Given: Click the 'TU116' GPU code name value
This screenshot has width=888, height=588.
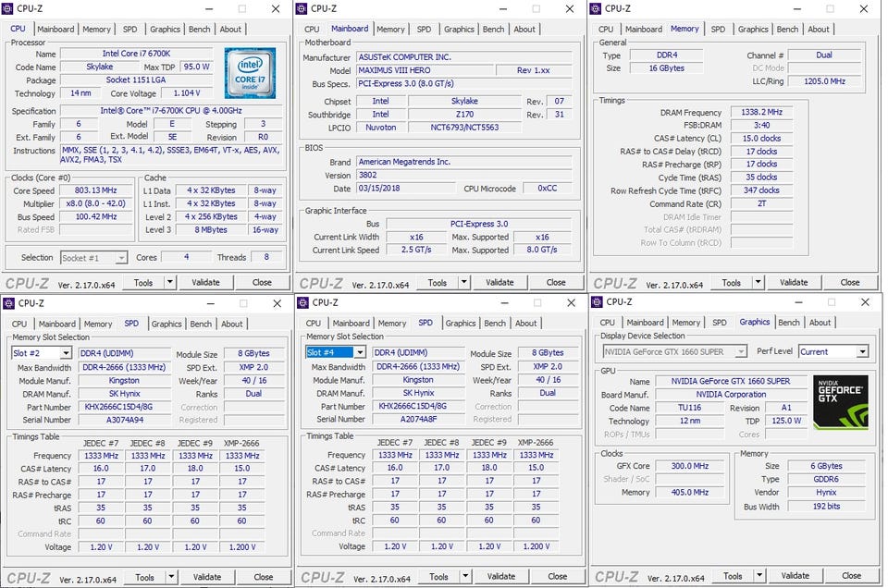Looking at the screenshot, I should pyautogui.click(x=689, y=408).
